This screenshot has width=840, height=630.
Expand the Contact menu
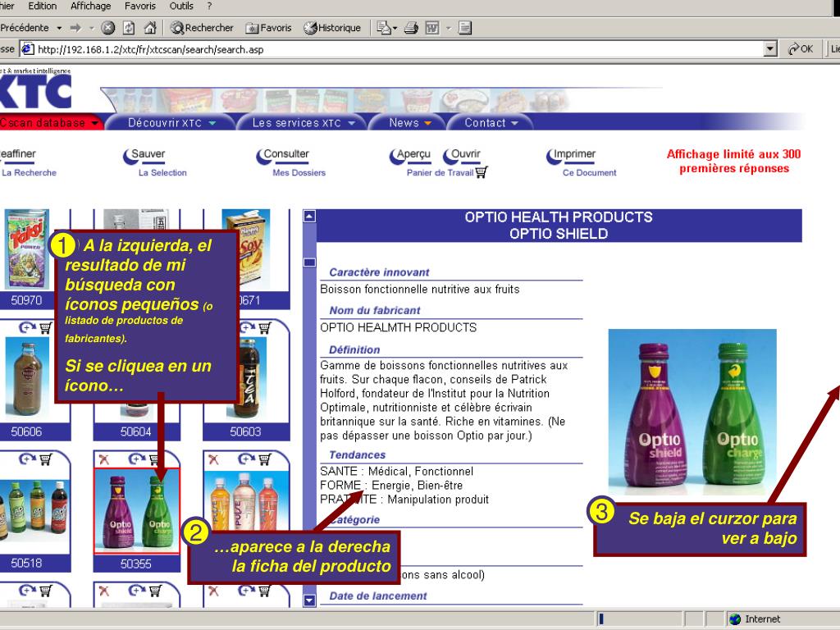point(491,123)
